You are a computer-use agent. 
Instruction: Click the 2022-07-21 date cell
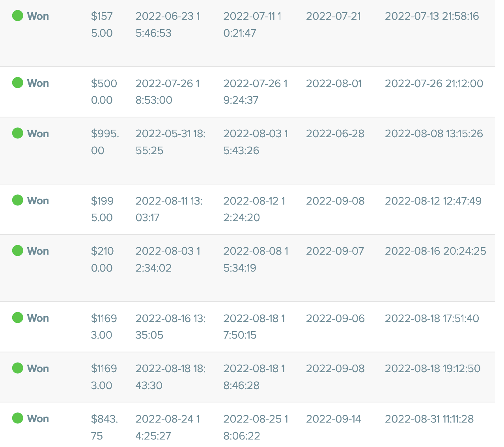pos(333,16)
